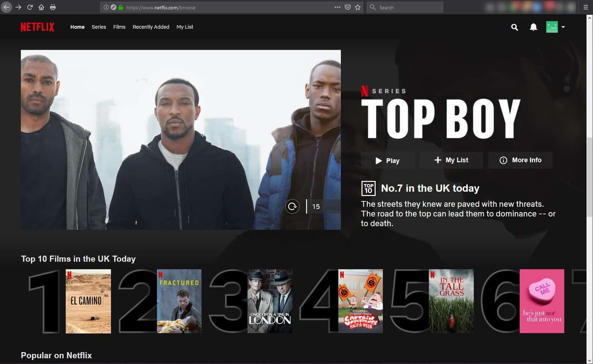
Task: Click the Netflix logo
Action: point(37,27)
